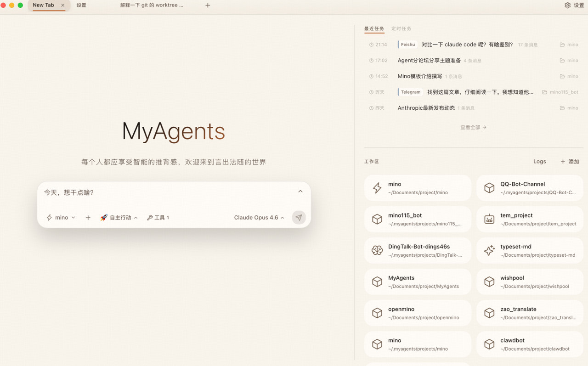588x366 pixels.
Task: Open the 自主行动 mode dropdown
Action: pos(119,218)
